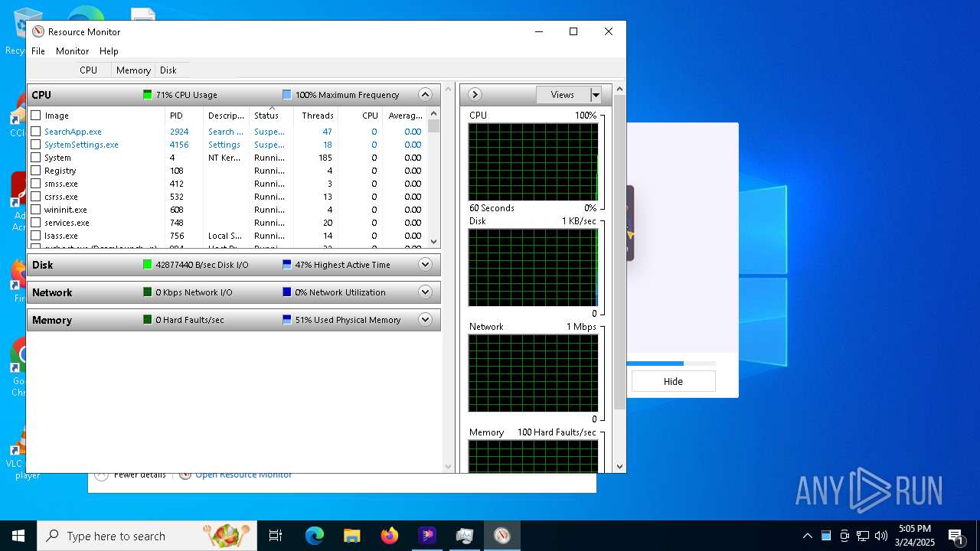Check the SearchApp.exe checkbox
The height and width of the screenshot is (551, 980).
(36, 132)
